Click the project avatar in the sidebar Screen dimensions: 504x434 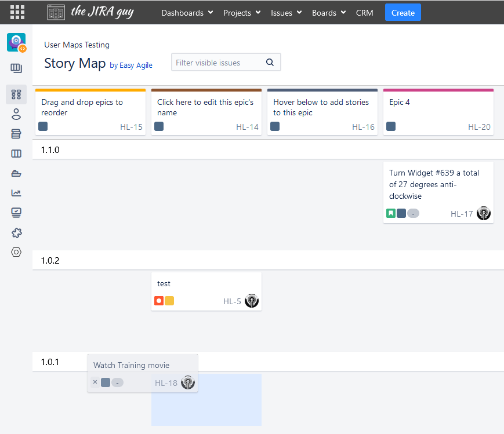pos(16,42)
